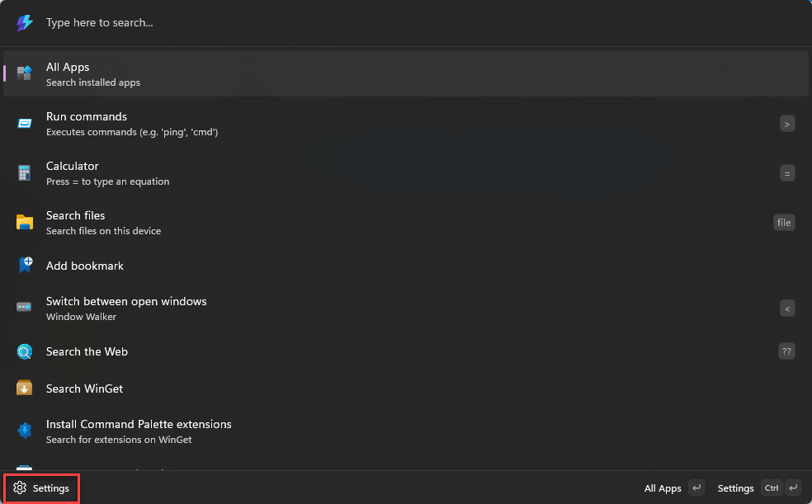The width and height of the screenshot is (812, 504).
Task: Click the Run commands terminal icon
Action: [24, 123]
